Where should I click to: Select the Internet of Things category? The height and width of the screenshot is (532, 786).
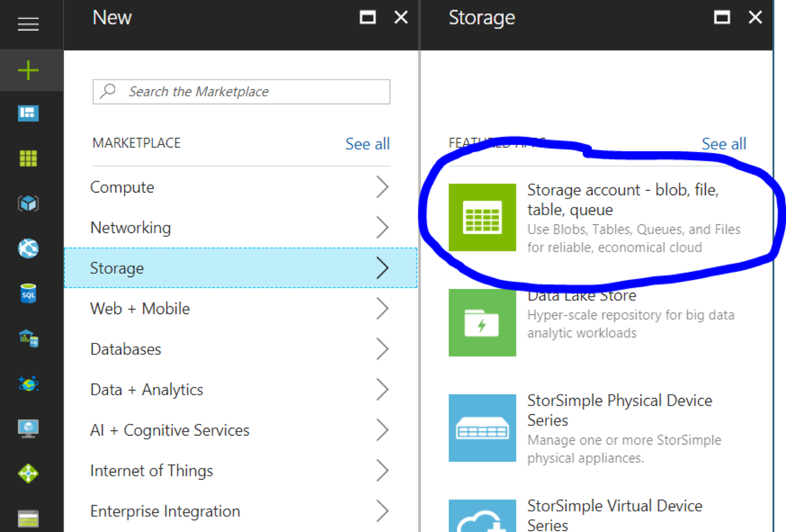(x=241, y=471)
